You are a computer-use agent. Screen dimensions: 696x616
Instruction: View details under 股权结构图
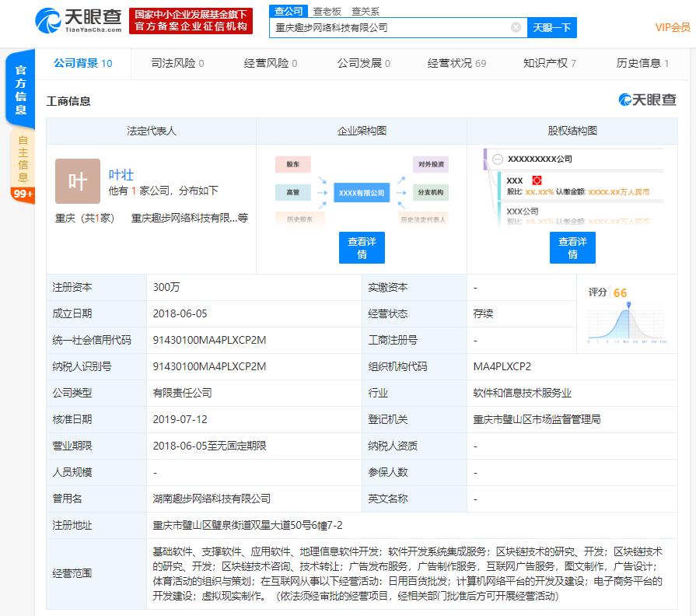(x=572, y=247)
